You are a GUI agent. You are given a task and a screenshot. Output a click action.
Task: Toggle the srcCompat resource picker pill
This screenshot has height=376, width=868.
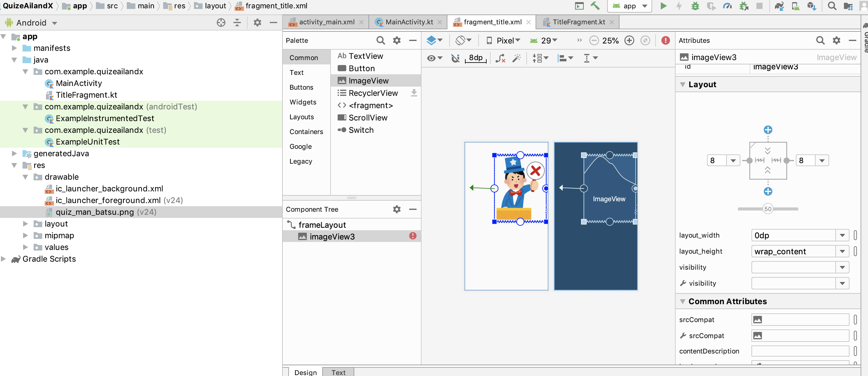[x=855, y=319]
